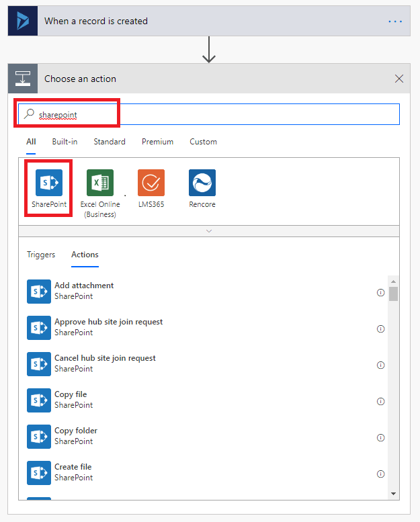Viewport: 420px width, 522px height.
Task: Click the search magnifier icon
Action: (29, 114)
